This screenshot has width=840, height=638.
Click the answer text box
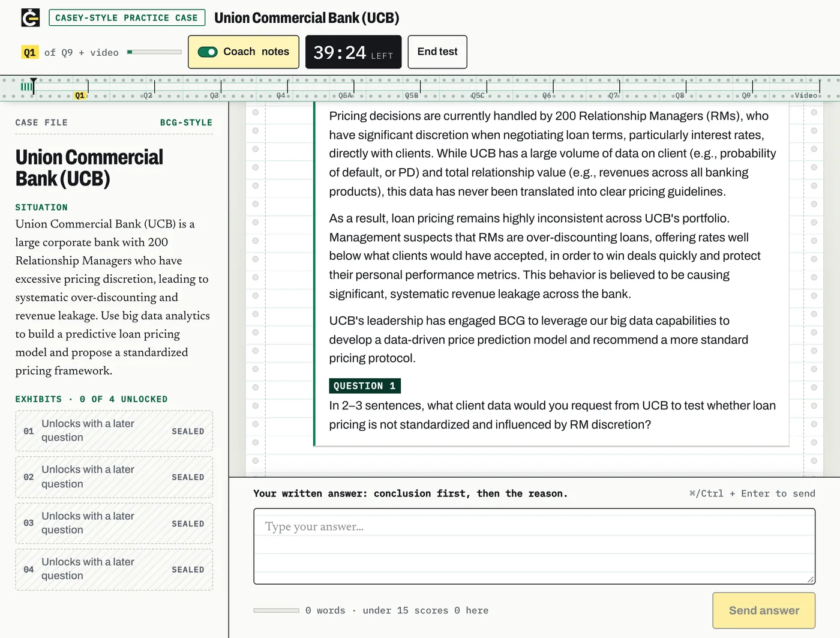[534, 546]
